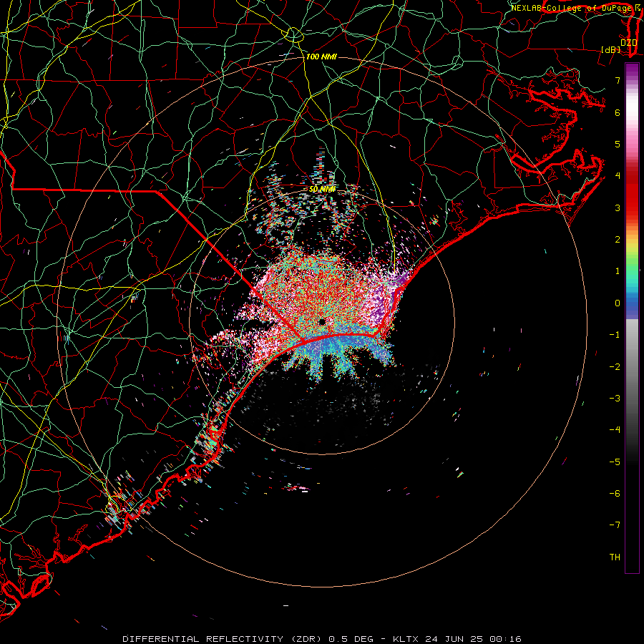Click the [dB] units label
Image resolution: width=644 pixels, height=644 pixels.
coord(611,49)
